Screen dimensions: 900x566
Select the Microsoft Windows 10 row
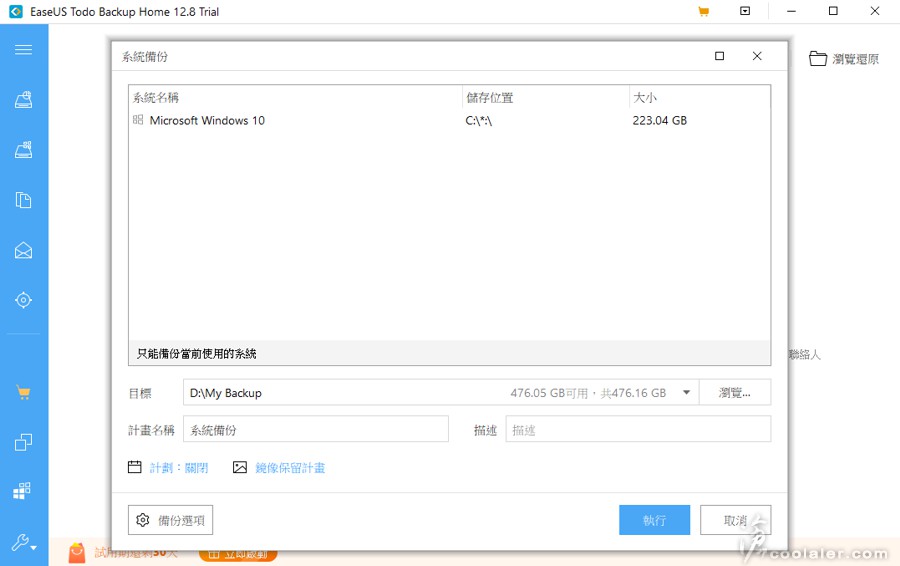click(x=449, y=121)
